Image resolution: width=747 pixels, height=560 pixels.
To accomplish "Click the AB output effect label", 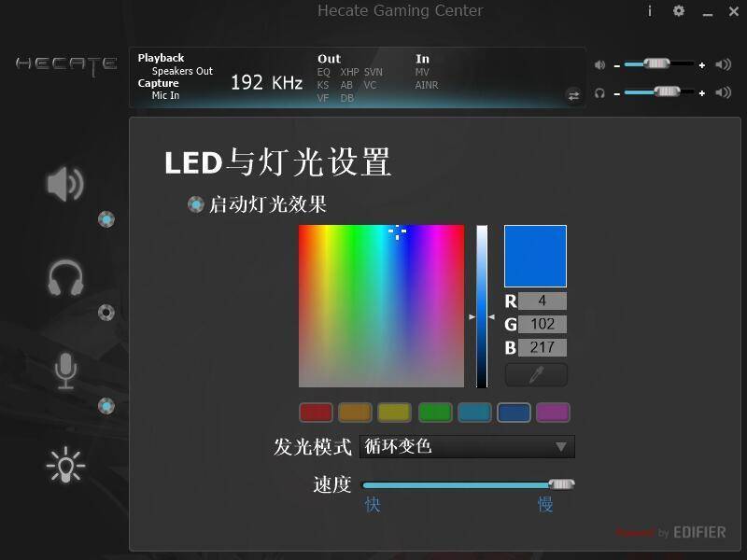I will click(x=346, y=85).
